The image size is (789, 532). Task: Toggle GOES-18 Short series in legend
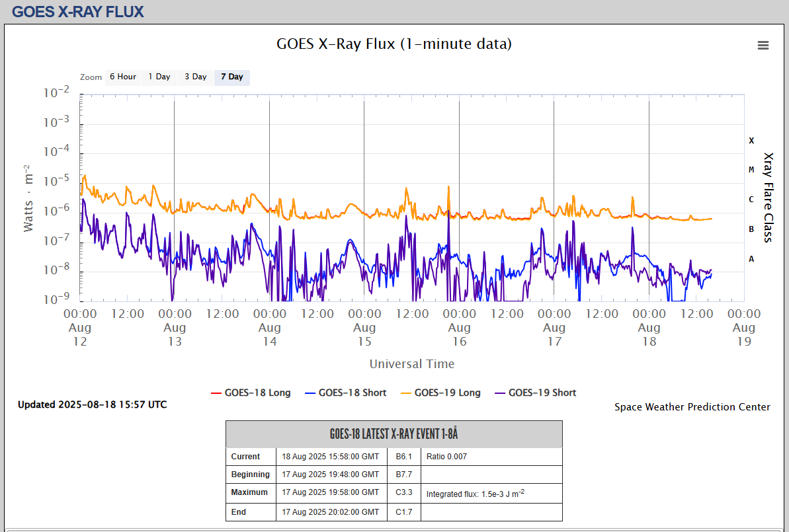tap(346, 393)
